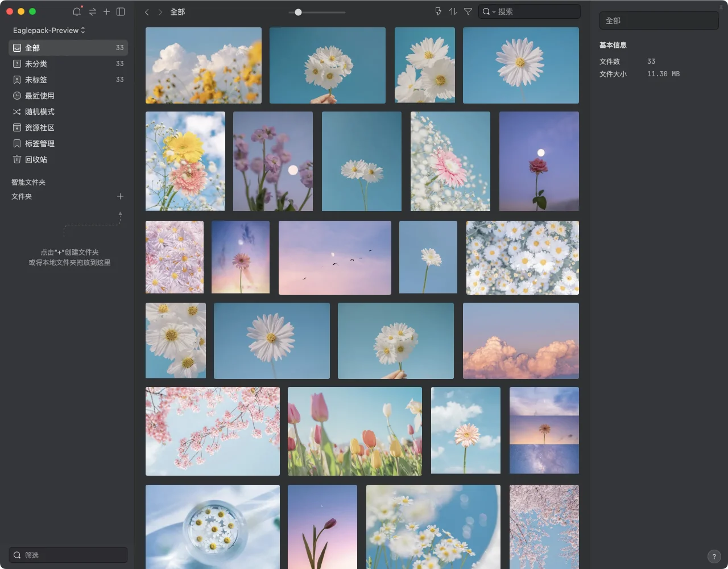Click the lightning bolt icon
This screenshot has width=728, height=569.
[438, 11]
